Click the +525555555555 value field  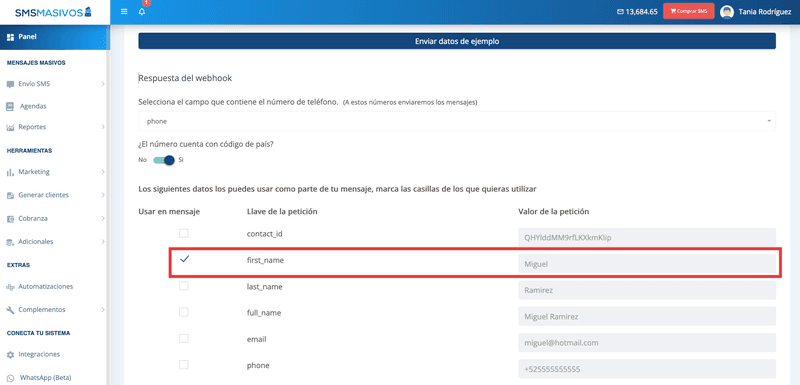647,369
